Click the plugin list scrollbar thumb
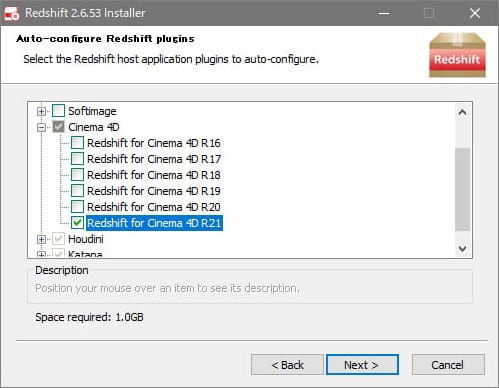Viewport: 499px width, 388px height. [x=462, y=189]
